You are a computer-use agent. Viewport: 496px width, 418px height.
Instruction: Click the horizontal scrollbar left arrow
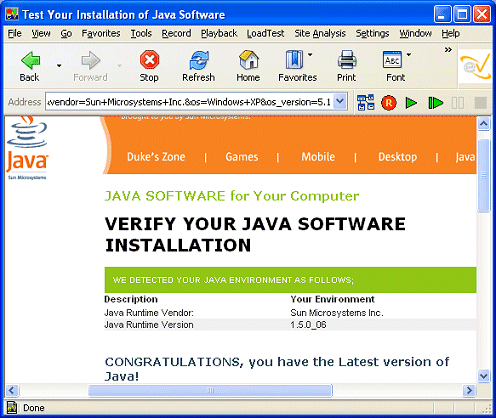[x=13, y=390]
